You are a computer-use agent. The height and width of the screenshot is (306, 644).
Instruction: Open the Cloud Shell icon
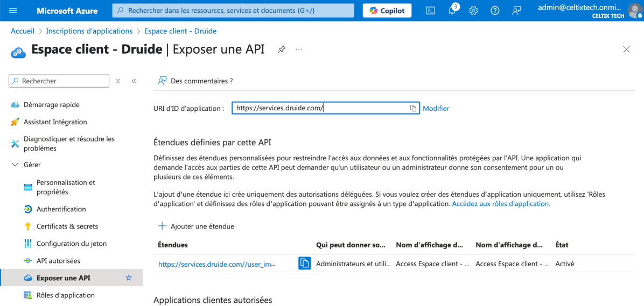[430, 11]
